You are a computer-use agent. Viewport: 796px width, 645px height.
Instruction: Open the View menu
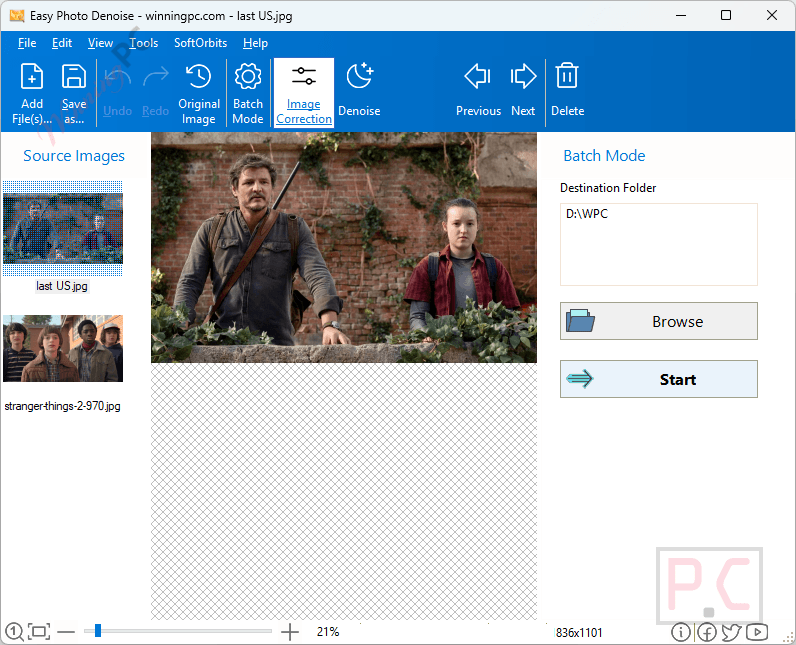[100, 43]
